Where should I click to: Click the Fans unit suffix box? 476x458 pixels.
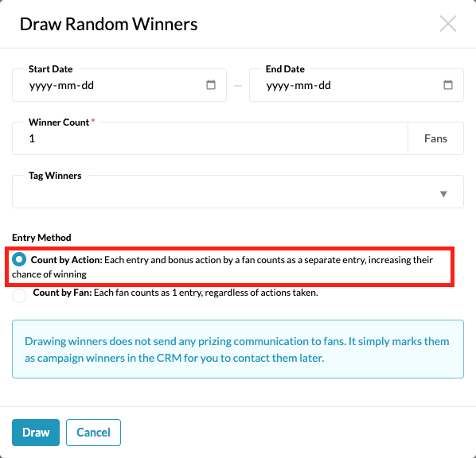coord(435,138)
